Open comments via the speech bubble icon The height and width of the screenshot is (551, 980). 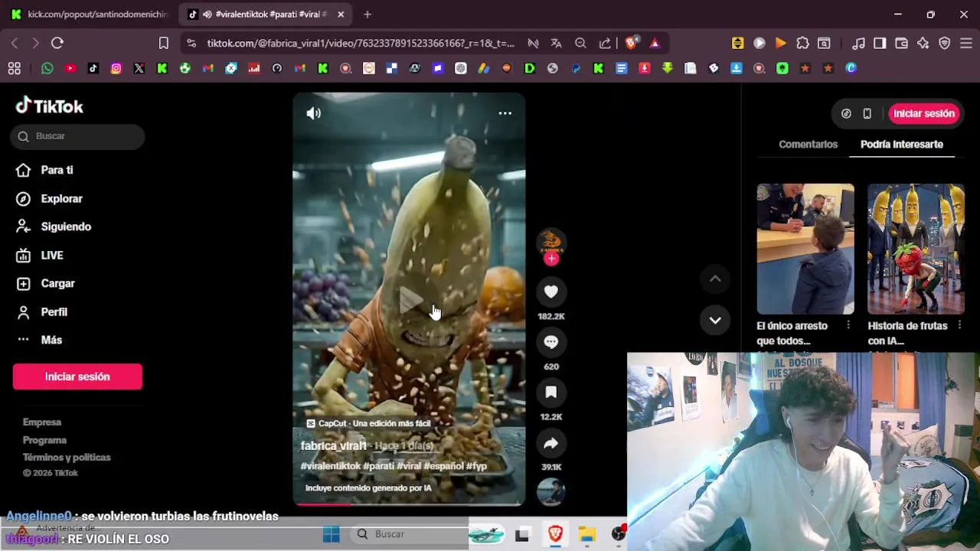(551, 342)
